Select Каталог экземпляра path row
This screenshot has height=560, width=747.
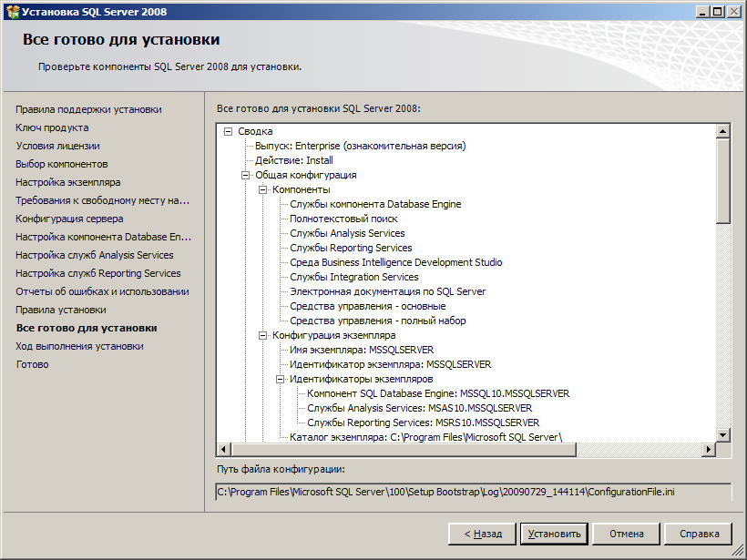(x=426, y=437)
